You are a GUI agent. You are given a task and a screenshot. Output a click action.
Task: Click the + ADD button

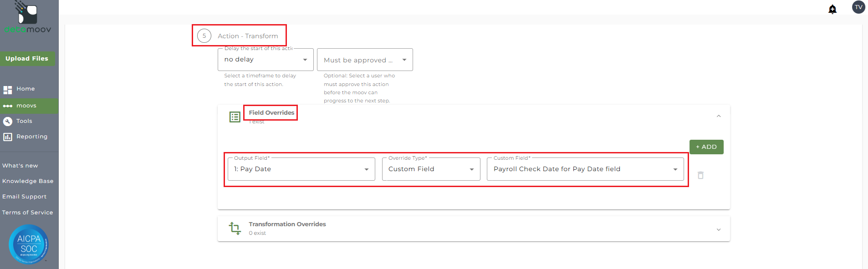(x=706, y=147)
